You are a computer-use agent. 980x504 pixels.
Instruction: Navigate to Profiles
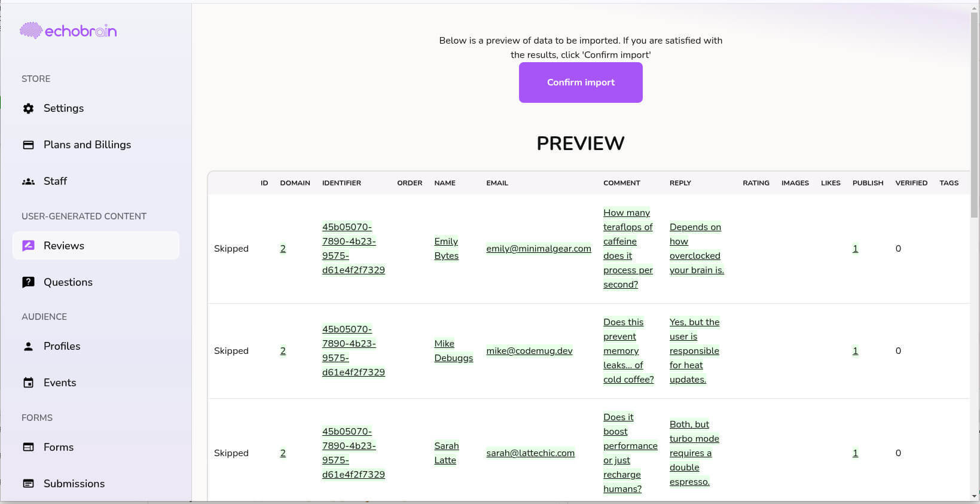point(96,346)
